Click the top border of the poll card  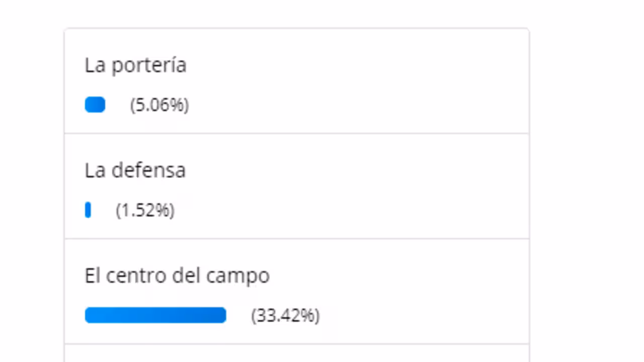[297, 29]
